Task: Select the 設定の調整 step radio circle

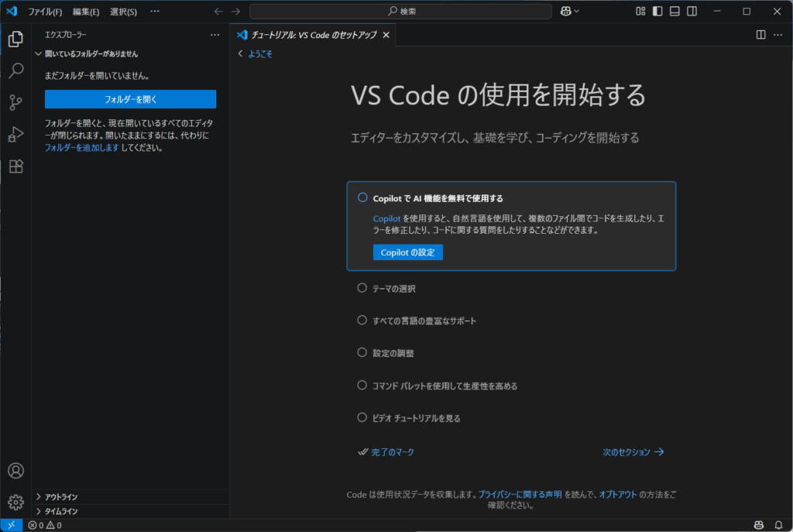Action: point(362,352)
